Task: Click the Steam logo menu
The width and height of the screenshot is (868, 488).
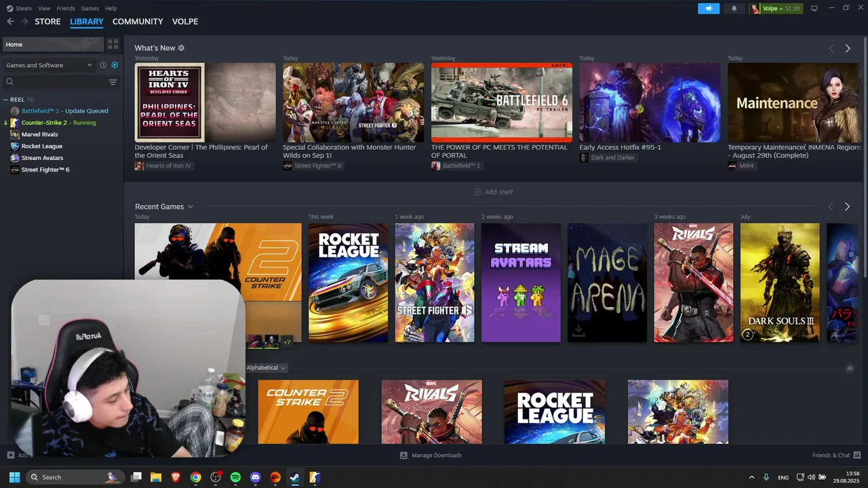Action: pos(19,8)
